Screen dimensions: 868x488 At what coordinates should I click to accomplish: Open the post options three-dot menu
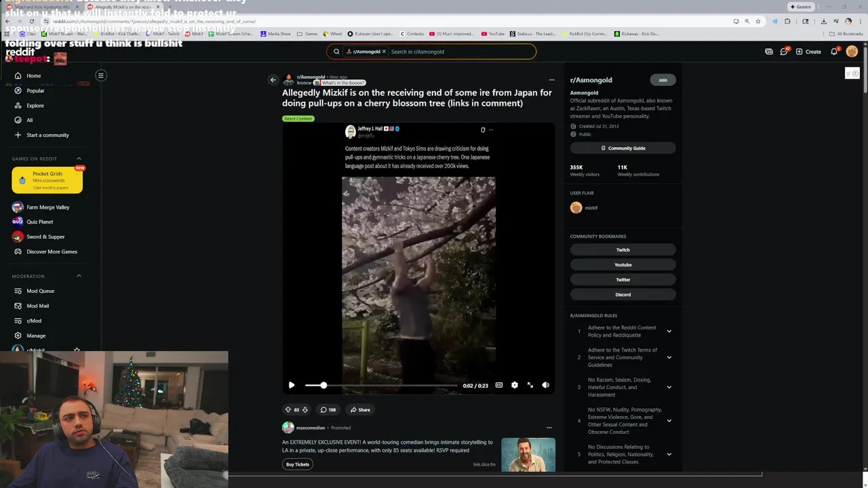551,80
